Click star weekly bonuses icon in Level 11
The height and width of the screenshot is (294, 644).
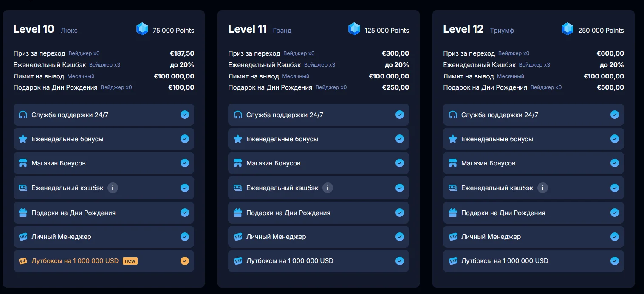pos(238,139)
